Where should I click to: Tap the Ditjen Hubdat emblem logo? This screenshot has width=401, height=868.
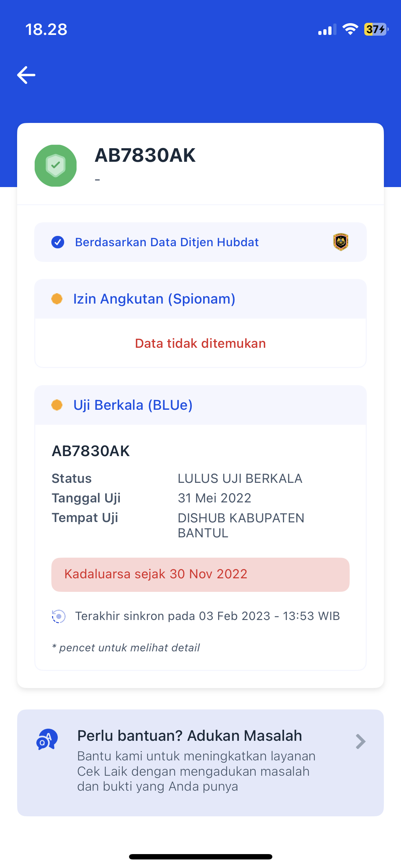click(x=341, y=242)
